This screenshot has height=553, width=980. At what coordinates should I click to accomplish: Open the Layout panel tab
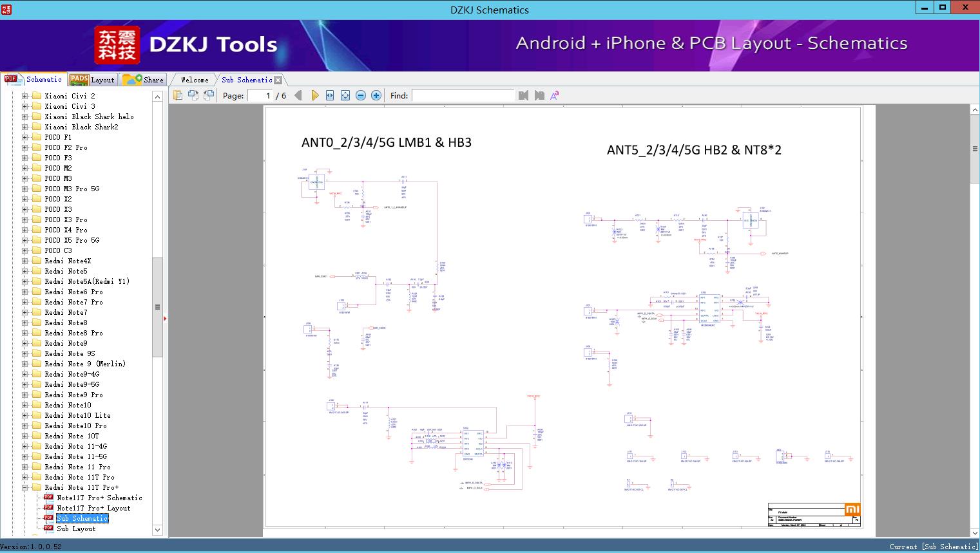point(92,80)
